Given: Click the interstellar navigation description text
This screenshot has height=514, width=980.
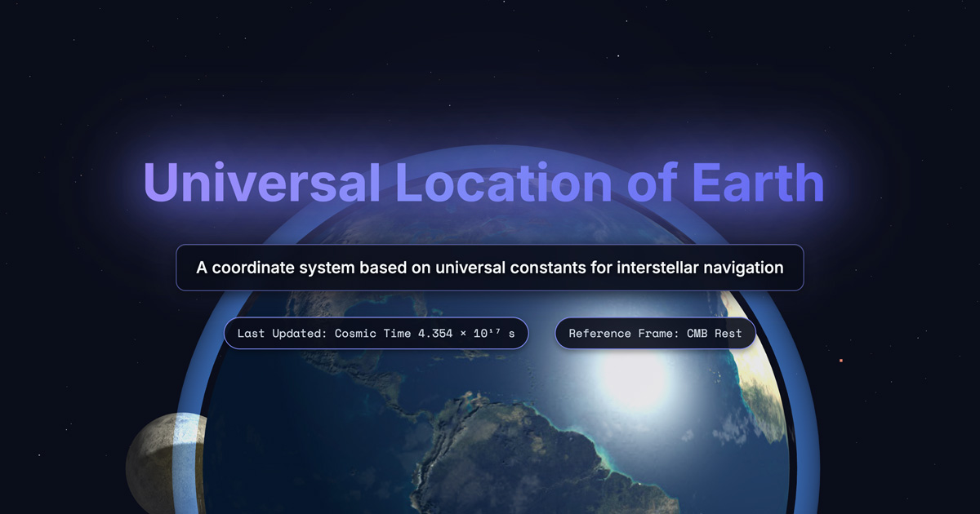Looking at the screenshot, I should click(490, 267).
